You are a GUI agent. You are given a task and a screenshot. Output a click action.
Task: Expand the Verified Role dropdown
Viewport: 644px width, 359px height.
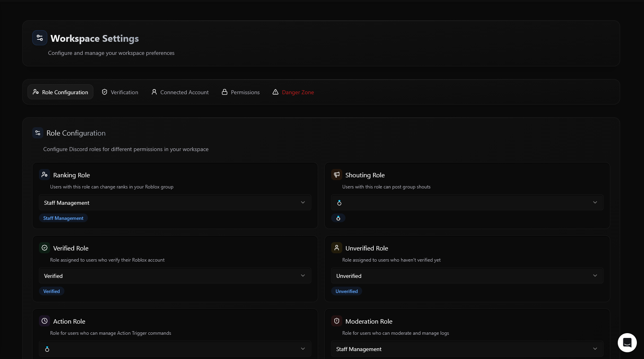point(175,276)
